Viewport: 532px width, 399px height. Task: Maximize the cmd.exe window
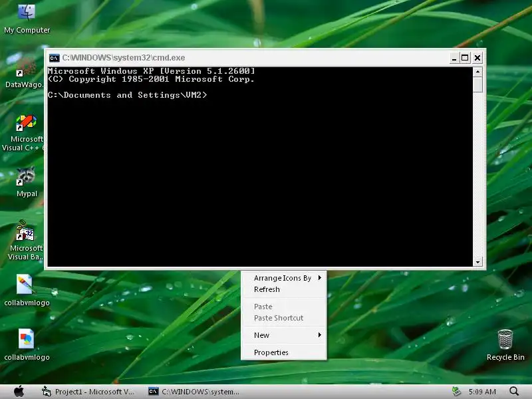pos(465,58)
